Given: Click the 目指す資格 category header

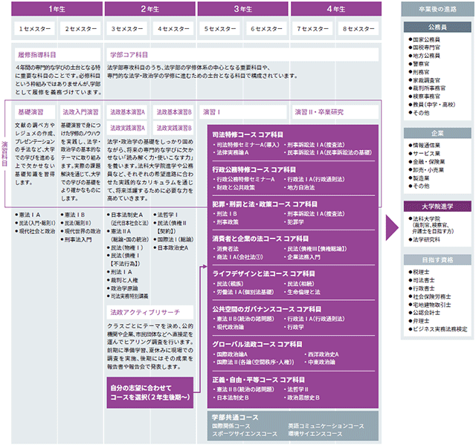Looking at the screenshot, I should tap(437, 260).
